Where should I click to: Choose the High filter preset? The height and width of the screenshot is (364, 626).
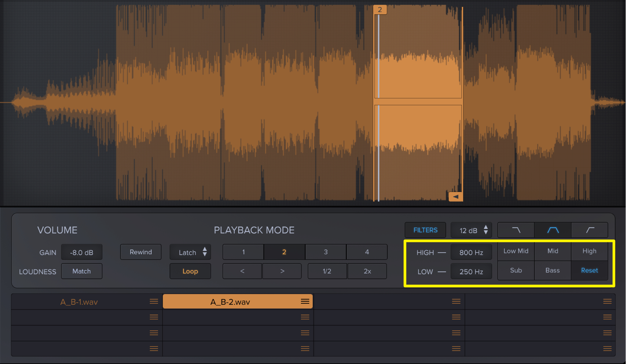point(590,251)
